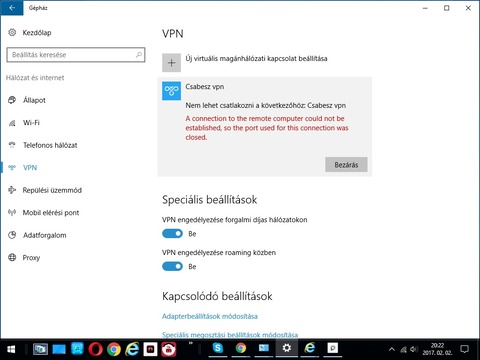The image size is (480, 360).
Task: Select the Csabesz vpn connection name
Action: click(205, 87)
